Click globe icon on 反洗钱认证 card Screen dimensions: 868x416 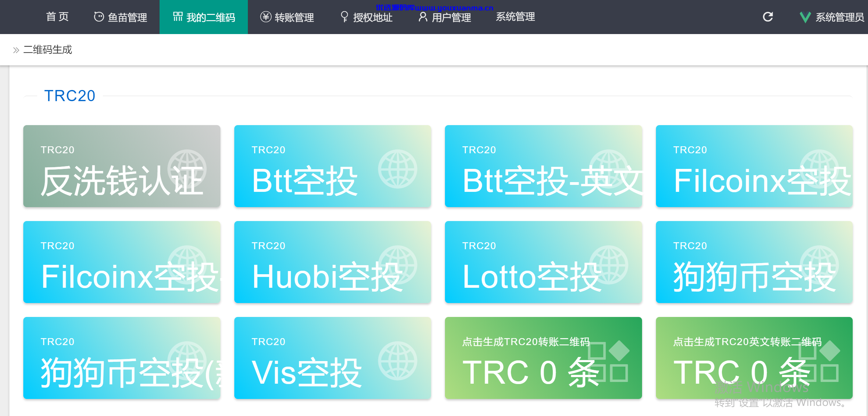coord(187,169)
